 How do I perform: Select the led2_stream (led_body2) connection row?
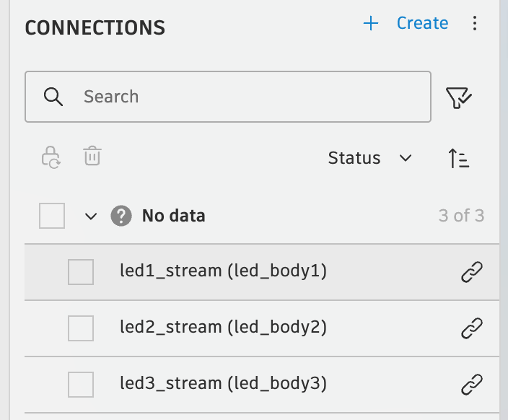tap(224, 328)
